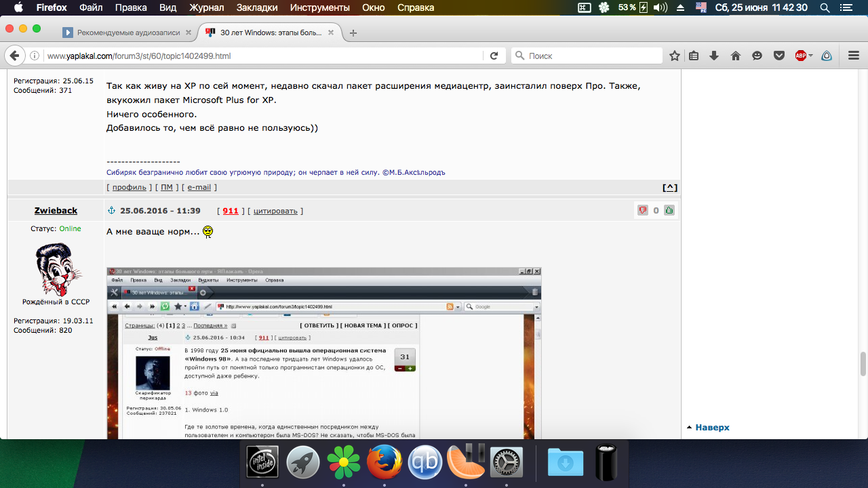868x488 pixels.
Task: Click the eject icon in menu bar
Action: pyautogui.click(x=681, y=7)
